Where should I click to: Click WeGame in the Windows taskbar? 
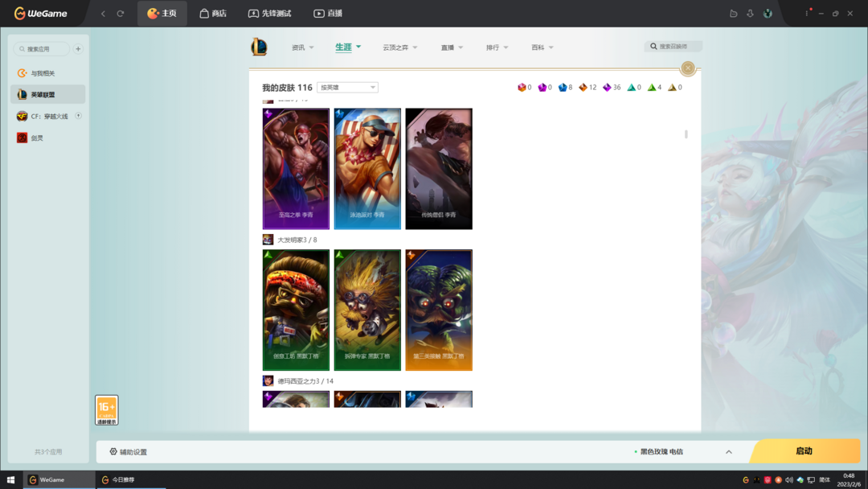[x=59, y=479]
